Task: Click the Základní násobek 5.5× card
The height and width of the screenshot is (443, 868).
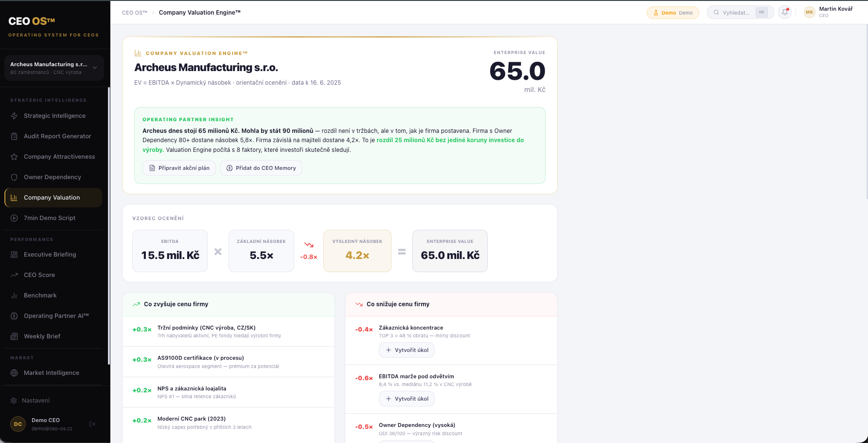Action: tap(261, 251)
